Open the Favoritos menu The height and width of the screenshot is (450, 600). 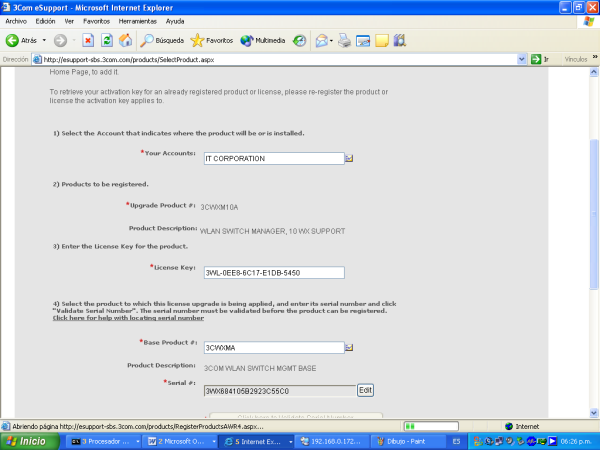(96, 21)
